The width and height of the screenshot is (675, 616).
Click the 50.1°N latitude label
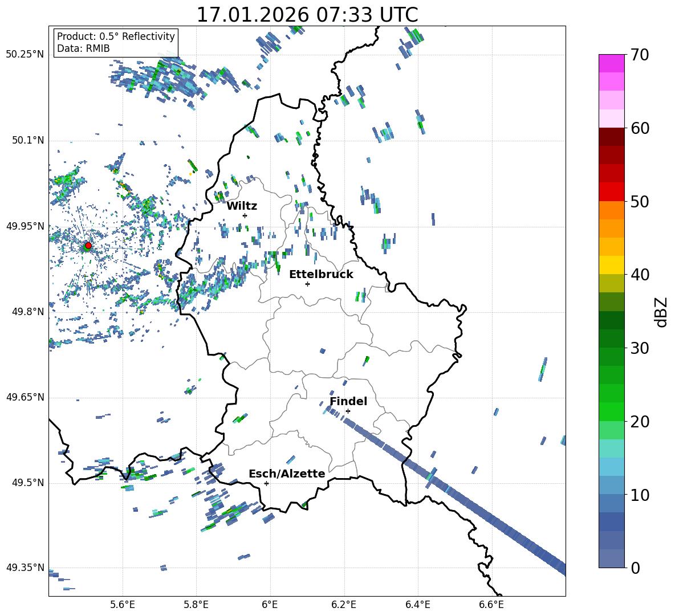pyautogui.click(x=27, y=140)
